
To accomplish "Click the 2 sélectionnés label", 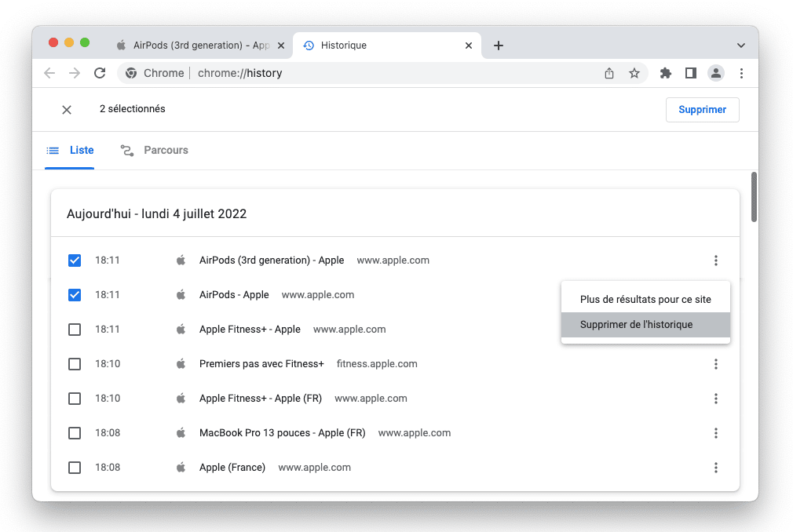I will pyautogui.click(x=133, y=109).
